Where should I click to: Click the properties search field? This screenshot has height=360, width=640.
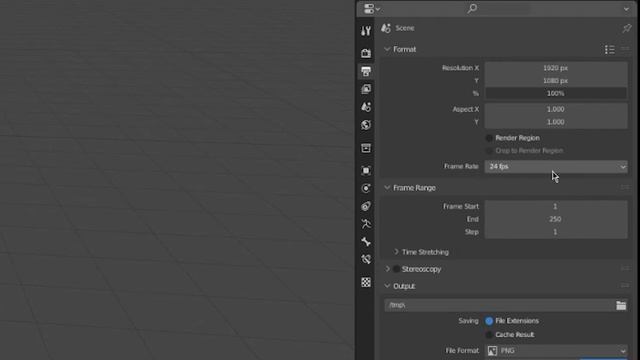point(498,9)
